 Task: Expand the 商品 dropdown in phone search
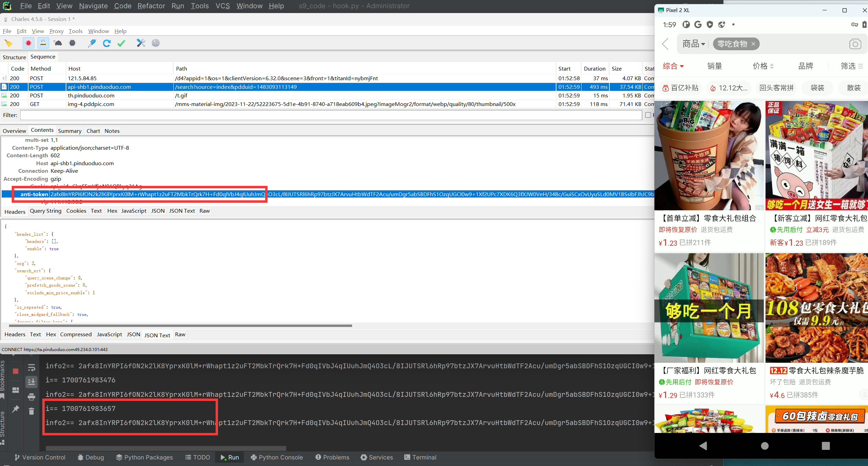click(x=694, y=44)
